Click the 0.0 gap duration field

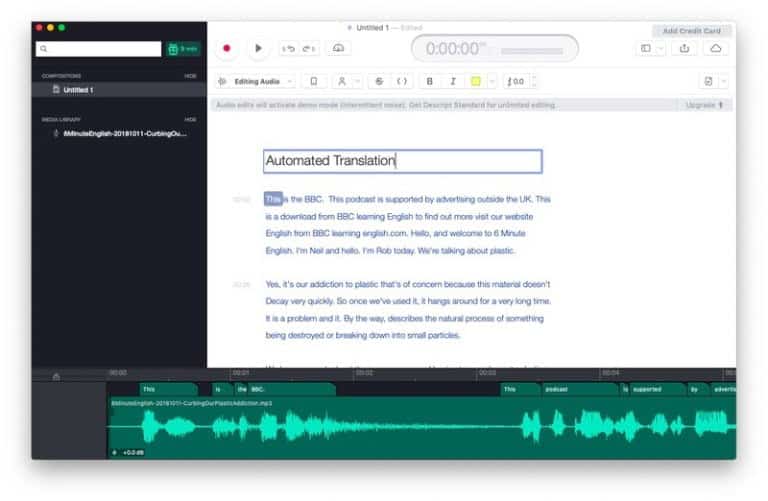coord(516,81)
